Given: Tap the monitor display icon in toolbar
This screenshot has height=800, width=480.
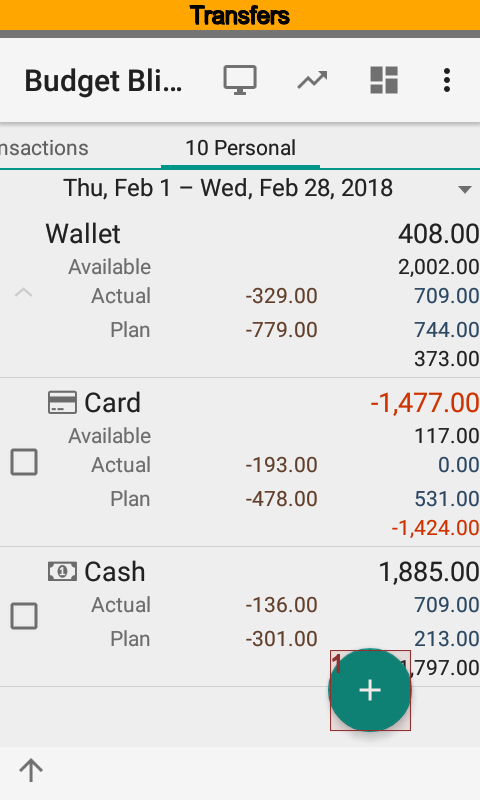Looking at the screenshot, I should (x=240, y=81).
